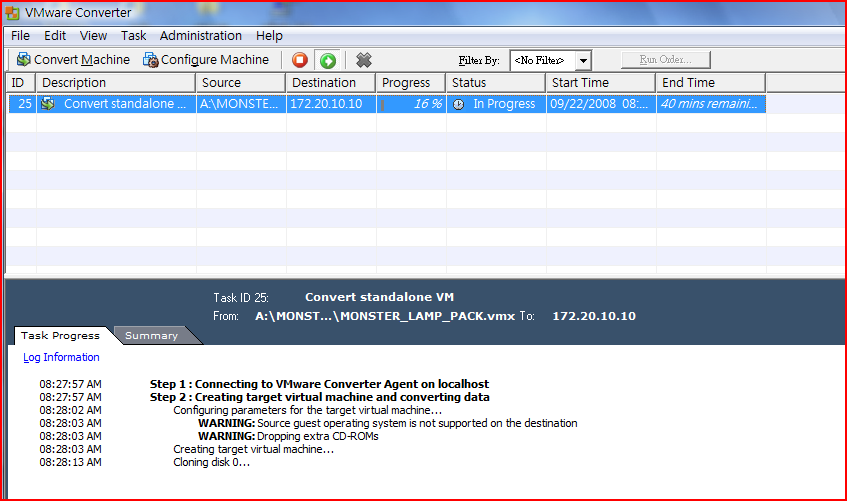Click the 'Cloning disk 0...' log line
847x501 pixels.
(x=211, y=462)
